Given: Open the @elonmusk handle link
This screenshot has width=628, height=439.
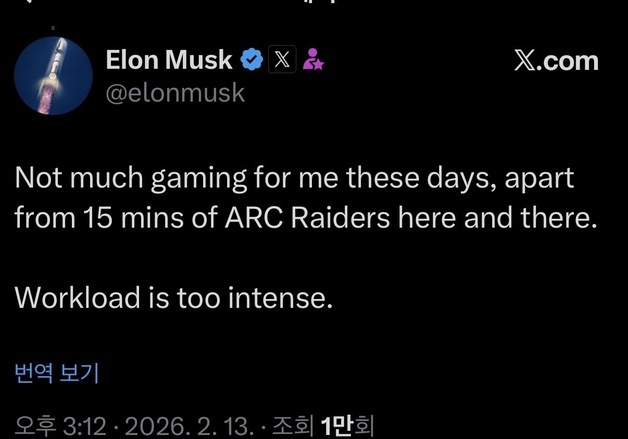Looking at the screenshot, I should [175, 93].
